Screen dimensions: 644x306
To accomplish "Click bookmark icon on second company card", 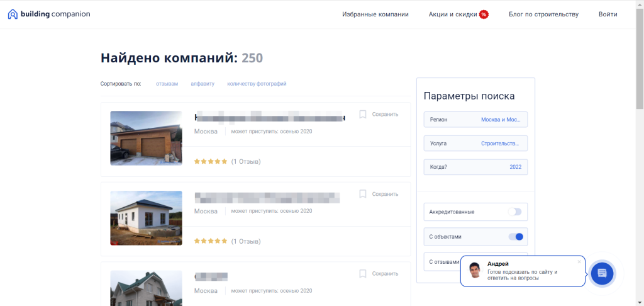I will click(363, 194).
